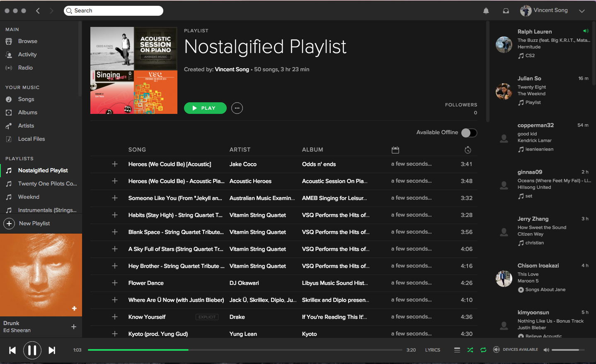
Task: Open album link Odds n' ends
Action: [x=319, y=164]
